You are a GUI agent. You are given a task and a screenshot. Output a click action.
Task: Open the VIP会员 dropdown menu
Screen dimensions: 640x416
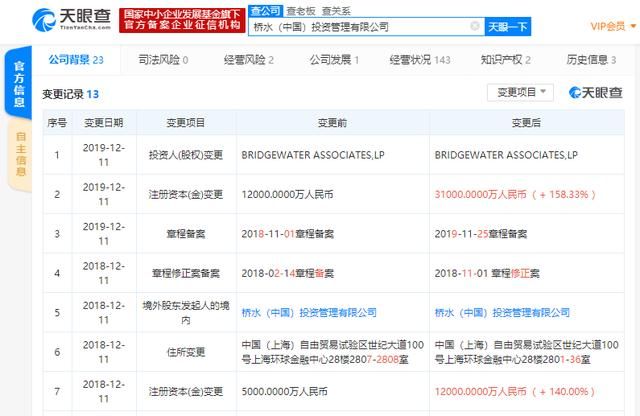tap(613, 26)
